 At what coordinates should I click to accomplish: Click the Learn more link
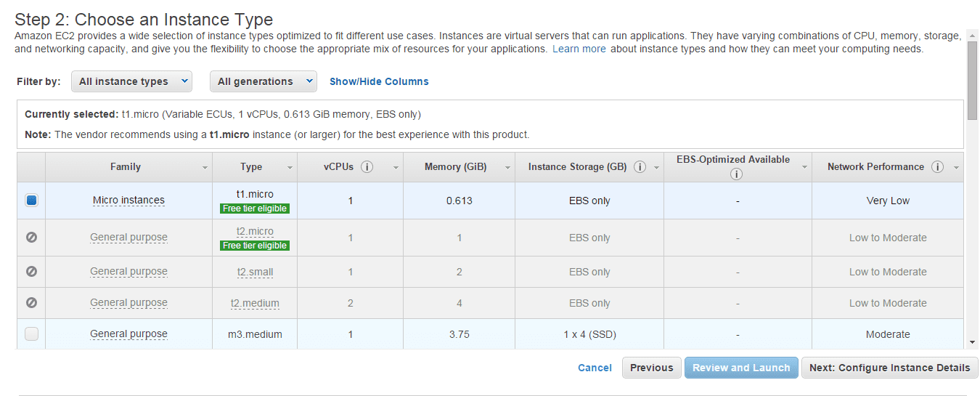[x=579, y=49]
